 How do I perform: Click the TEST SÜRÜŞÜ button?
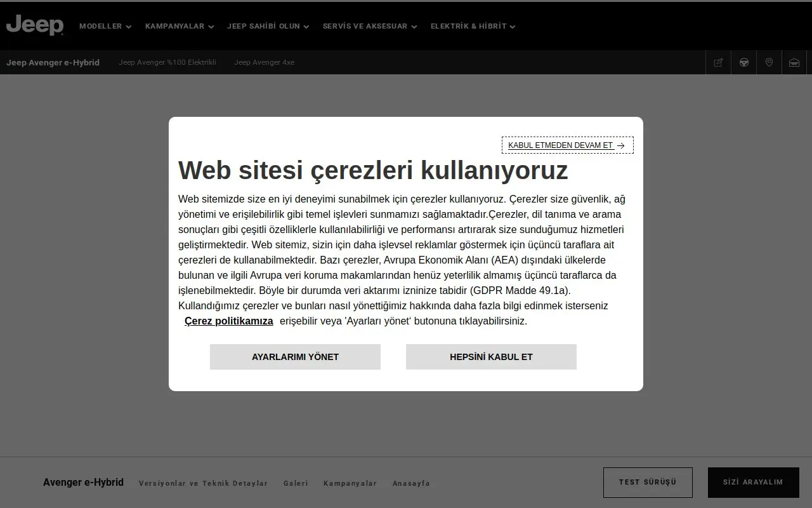click(x=648, y=483)
